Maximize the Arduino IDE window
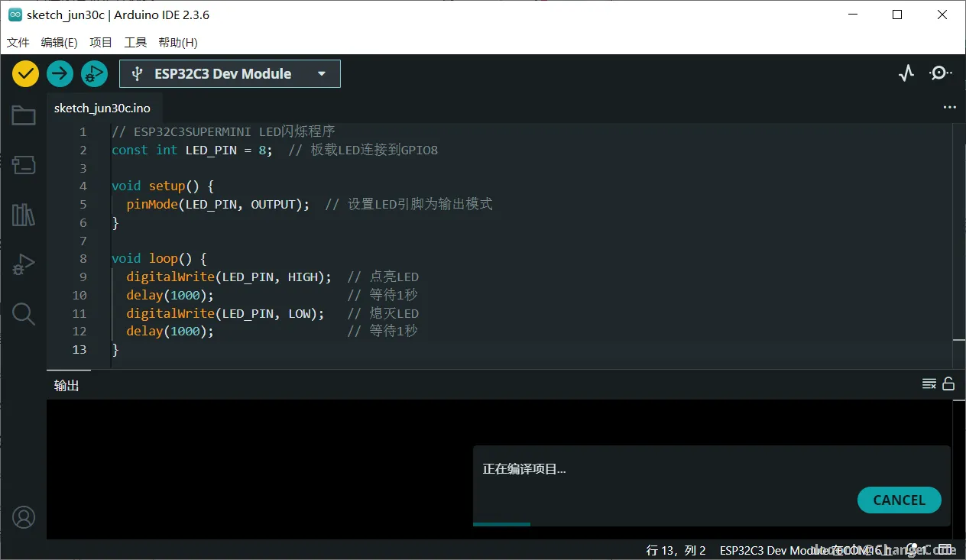The image size is (966, 560). (897, 15)
